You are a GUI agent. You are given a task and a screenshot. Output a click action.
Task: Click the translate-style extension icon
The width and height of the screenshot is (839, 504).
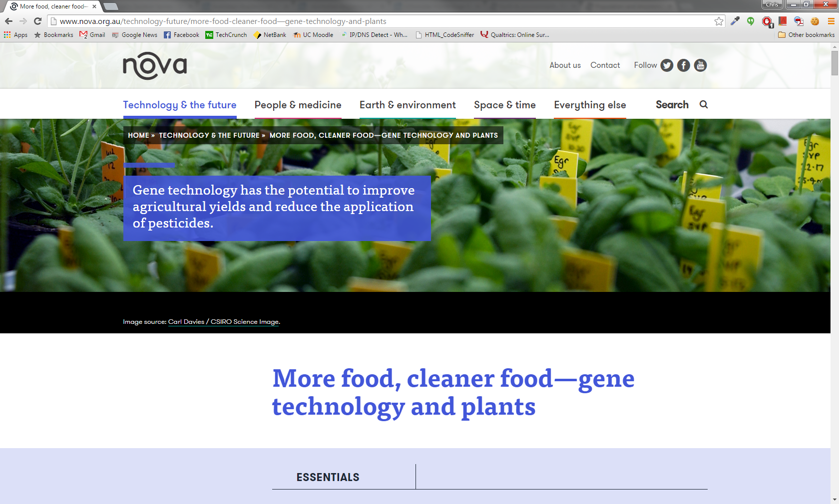pos(799,21)
